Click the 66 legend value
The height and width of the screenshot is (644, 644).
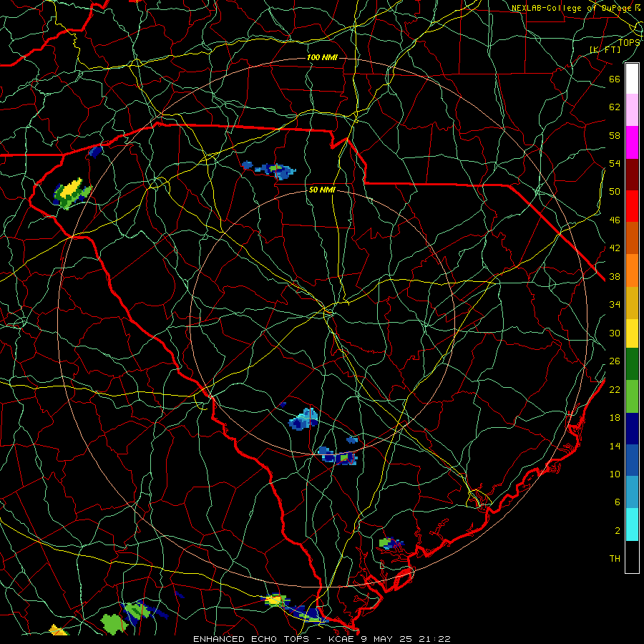615,79
